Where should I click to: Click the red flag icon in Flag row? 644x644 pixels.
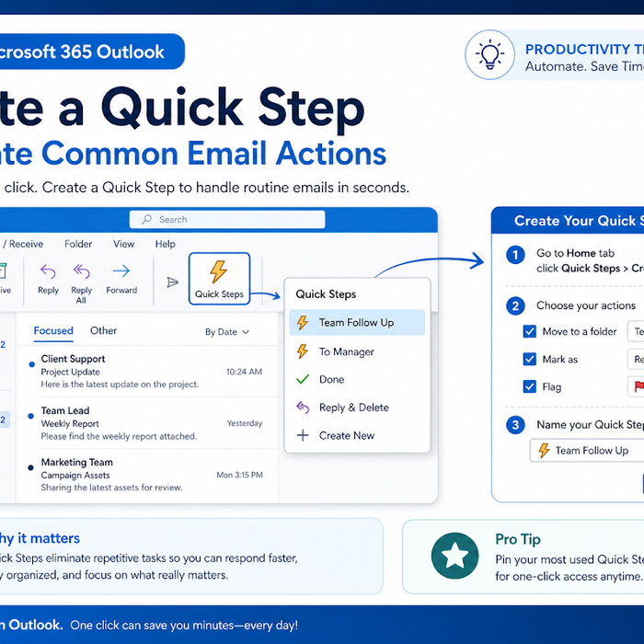tap(639, 386)
